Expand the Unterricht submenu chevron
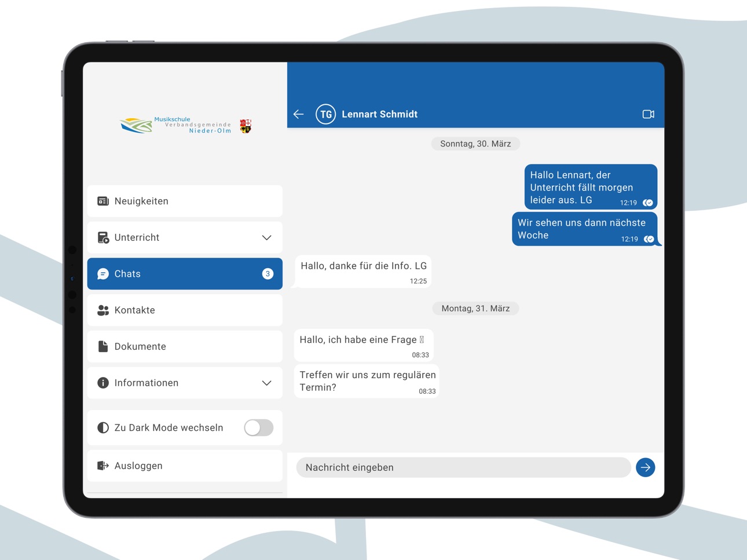 pyautogui.click(x=266, y=237)
